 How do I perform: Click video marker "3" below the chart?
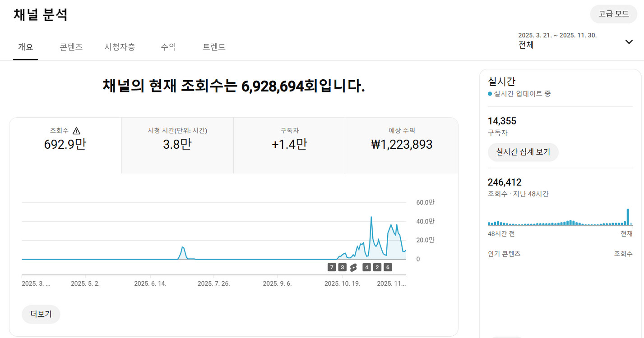(342, 267)
